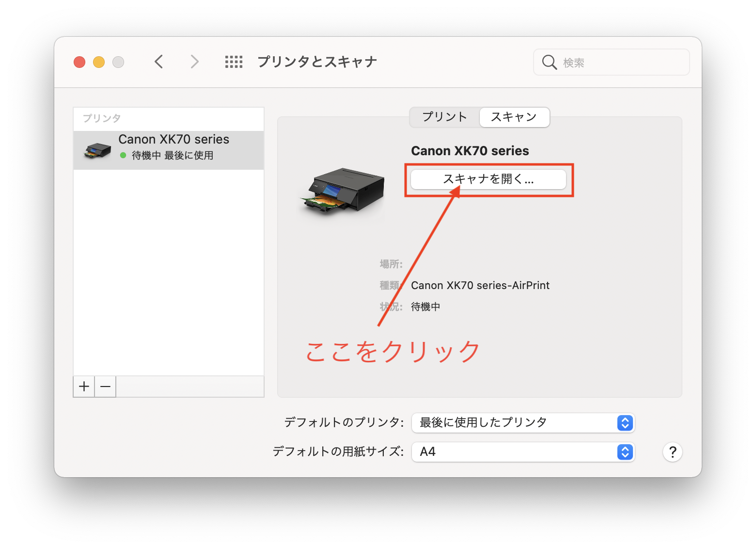Minimize the window with the yellow button
Image resolution: width=756 pixels, height=549 pixels.
tap(99, 62)
